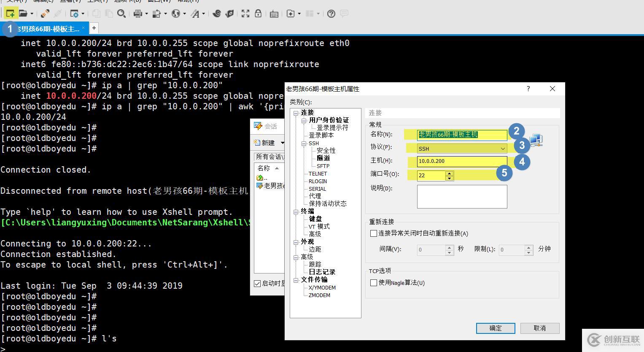
Task: Toggle the show at startup checkbox
Action: click(x=257, y=284)
